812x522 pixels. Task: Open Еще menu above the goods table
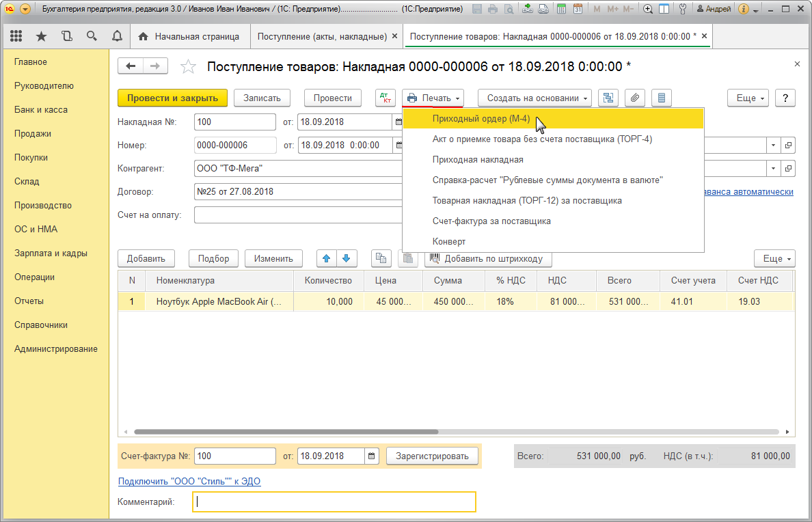774,258
